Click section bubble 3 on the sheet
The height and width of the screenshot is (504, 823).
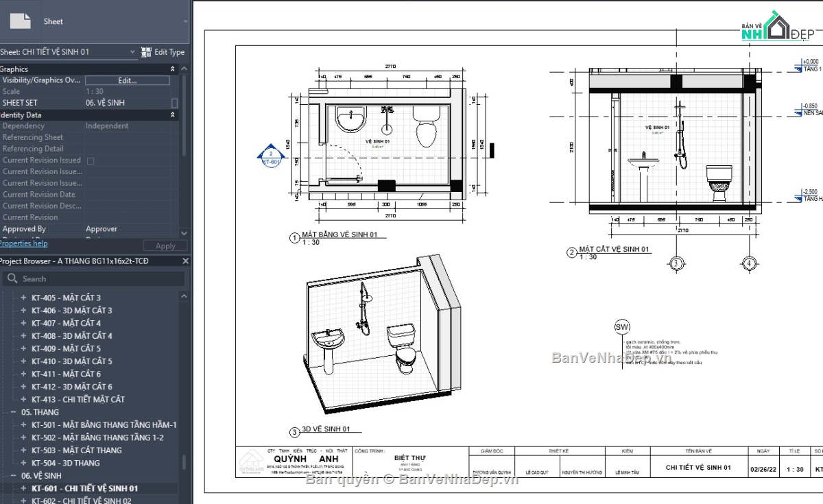click(x=676, y=263)
